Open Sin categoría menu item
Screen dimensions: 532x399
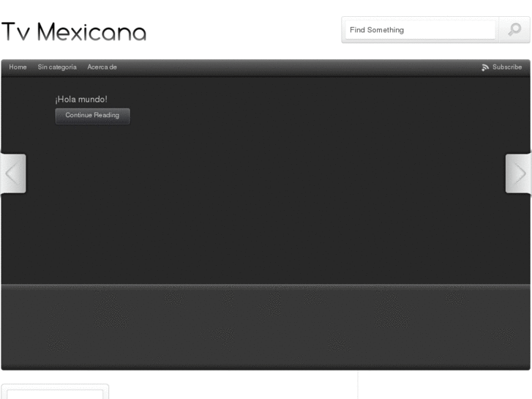point(57,67)
